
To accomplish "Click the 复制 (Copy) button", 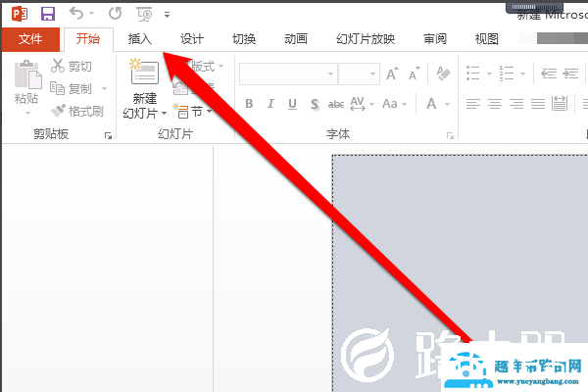I will tap(72, 88).
